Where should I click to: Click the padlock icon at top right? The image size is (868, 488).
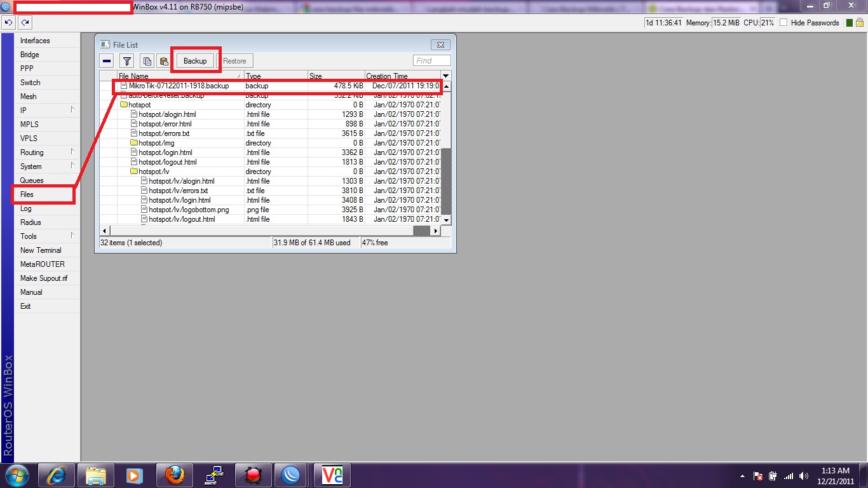point(859,22)
